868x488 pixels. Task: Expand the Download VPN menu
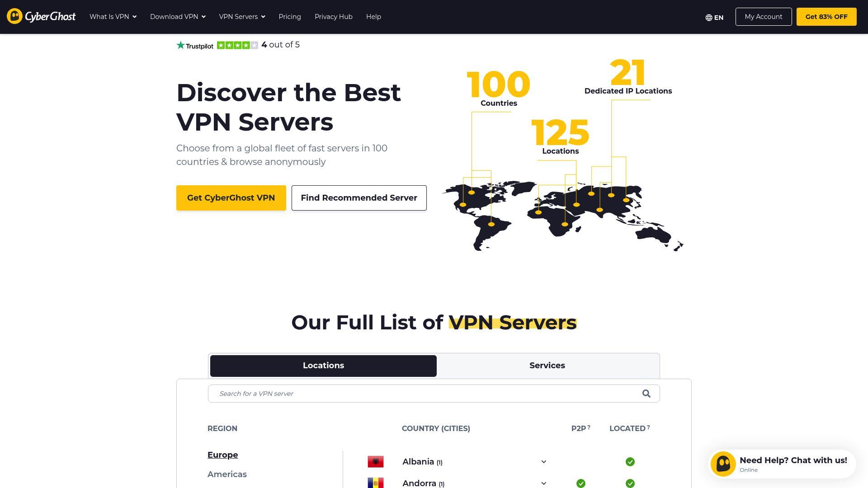[178, 17]
